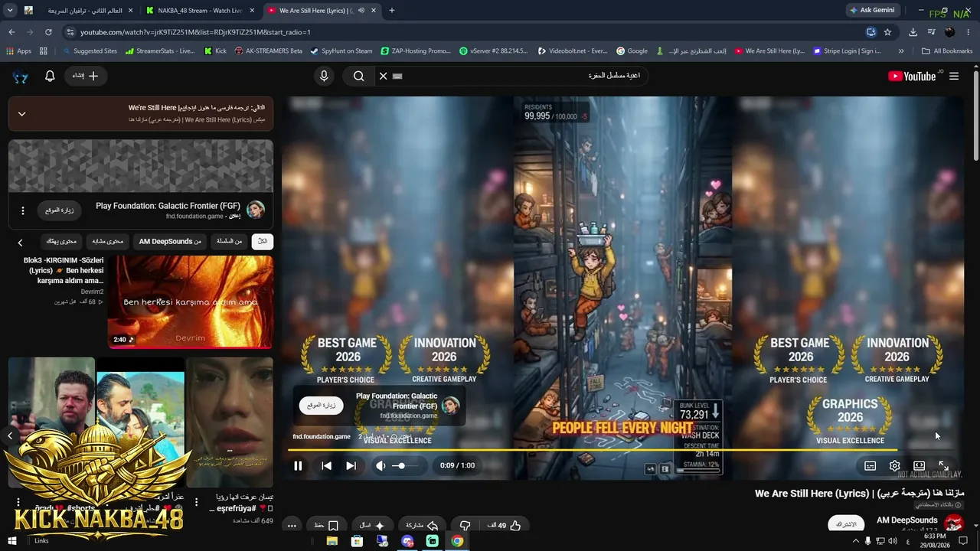Reload the current page

(x=48, y=32)
